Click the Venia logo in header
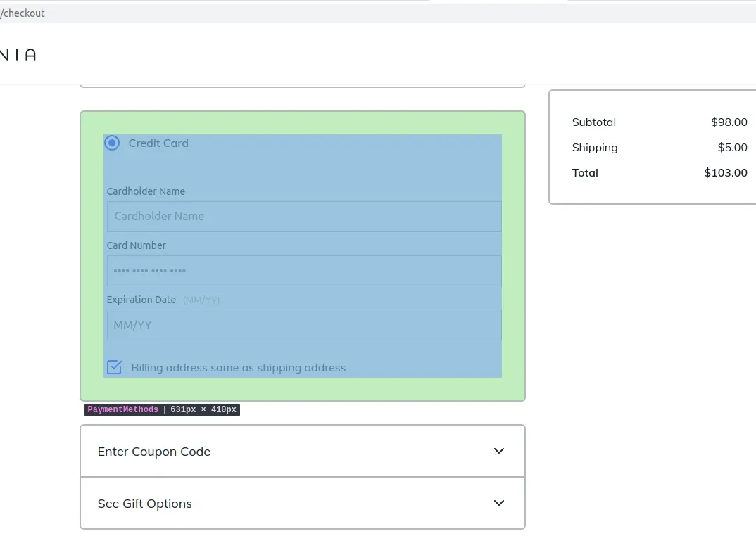The width and height of the screenshot is (756, 536). 18,55
